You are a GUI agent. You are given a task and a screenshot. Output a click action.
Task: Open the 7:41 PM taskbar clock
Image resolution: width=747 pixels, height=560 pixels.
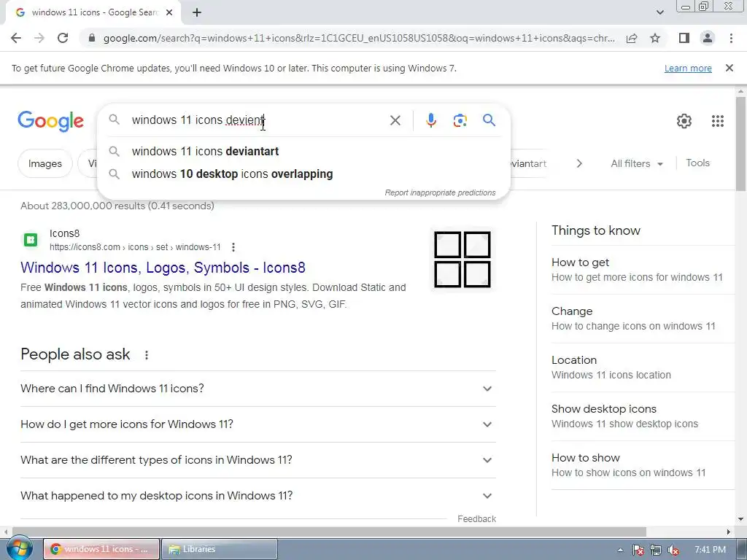pos(710,550)
